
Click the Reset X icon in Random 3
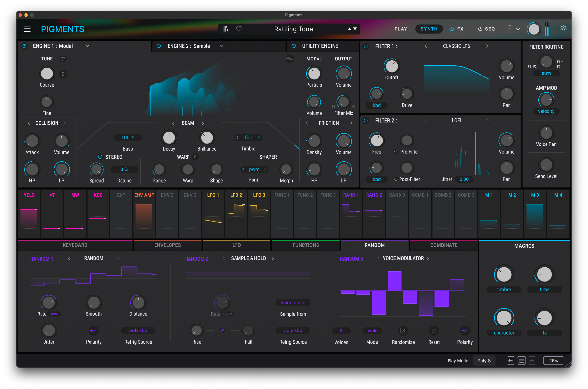434,331
